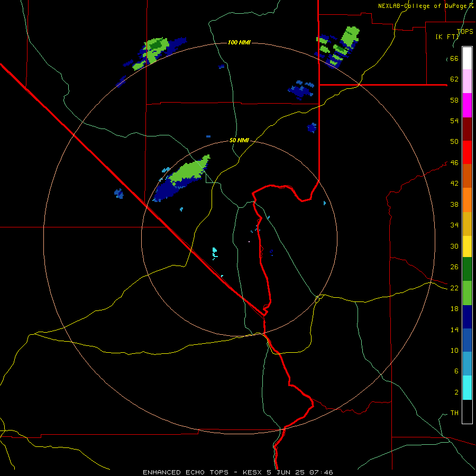Click the "[K FT]" units label

pyautogui.click(x=447, y=36)
